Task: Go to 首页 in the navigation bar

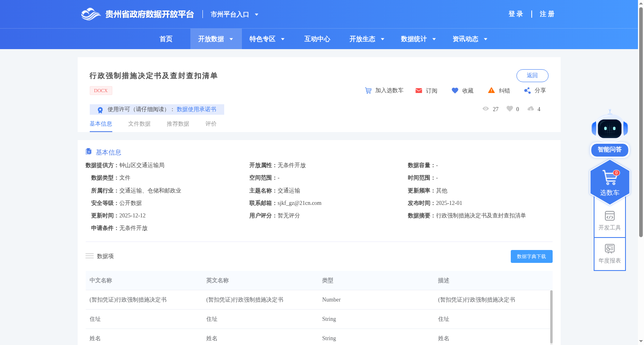Action: coord(166,39)
